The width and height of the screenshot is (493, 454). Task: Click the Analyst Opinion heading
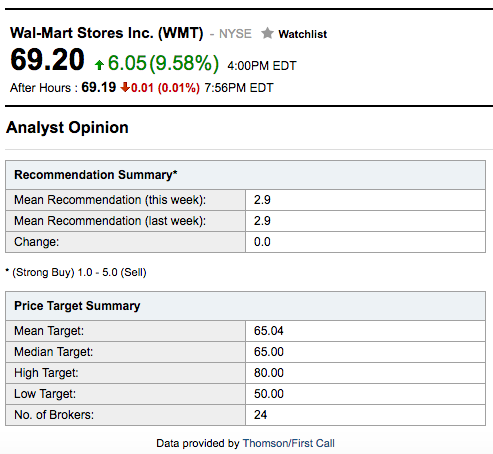(67, 127)
